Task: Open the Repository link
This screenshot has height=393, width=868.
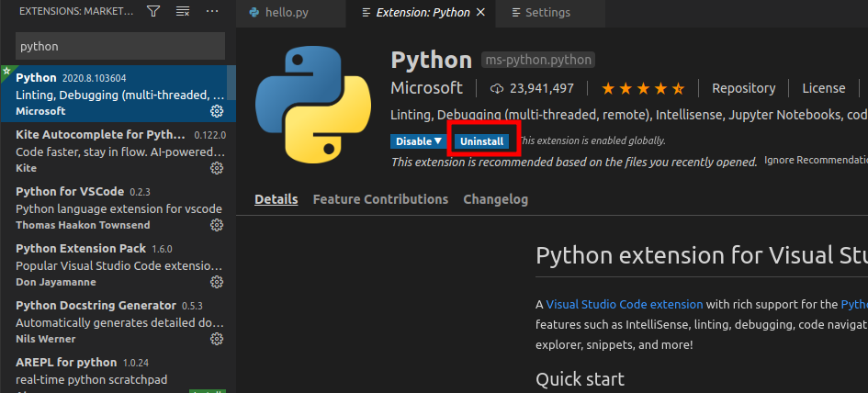Action: click(x=743, y=88)
